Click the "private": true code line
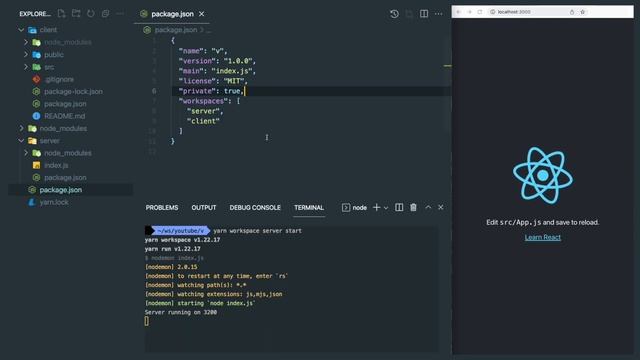Screen dimensions: 640x360 click(211, 91)
